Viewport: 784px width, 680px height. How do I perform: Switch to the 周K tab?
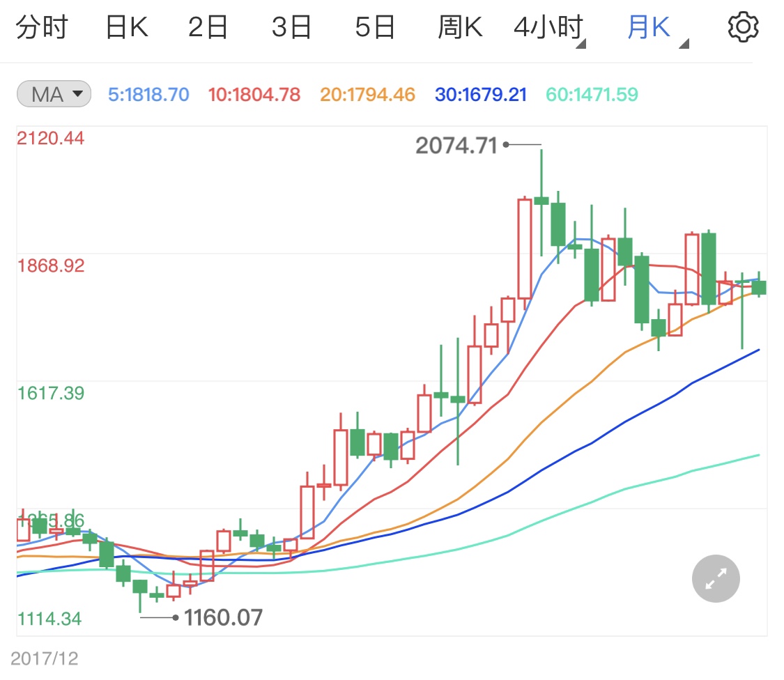(460, 27)
